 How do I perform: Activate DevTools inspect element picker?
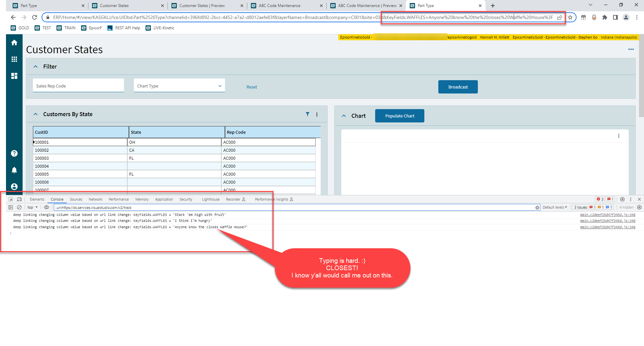click(x=11, y=199)
